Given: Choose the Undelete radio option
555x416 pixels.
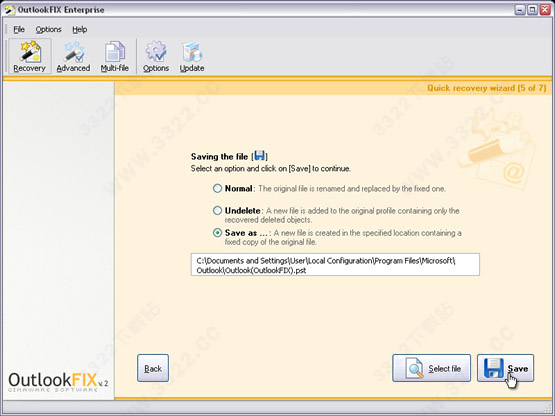Looking at the screenshot, I should (217, 211).
